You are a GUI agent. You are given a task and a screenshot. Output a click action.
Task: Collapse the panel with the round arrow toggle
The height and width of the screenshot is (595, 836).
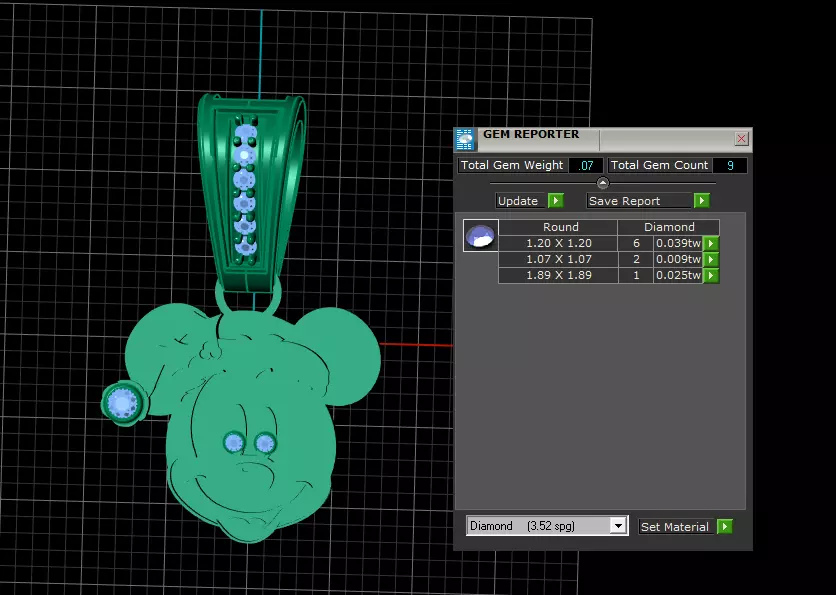click(602, 183)
